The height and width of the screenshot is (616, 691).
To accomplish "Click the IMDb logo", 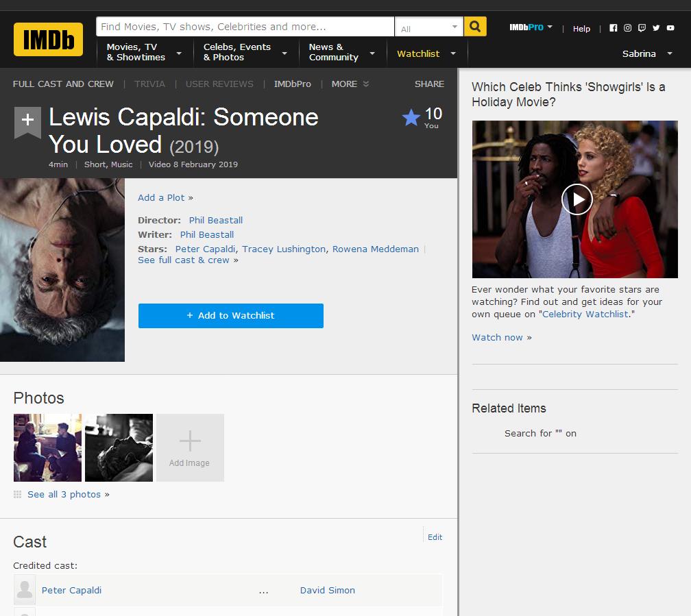I will tap(48, 40).
